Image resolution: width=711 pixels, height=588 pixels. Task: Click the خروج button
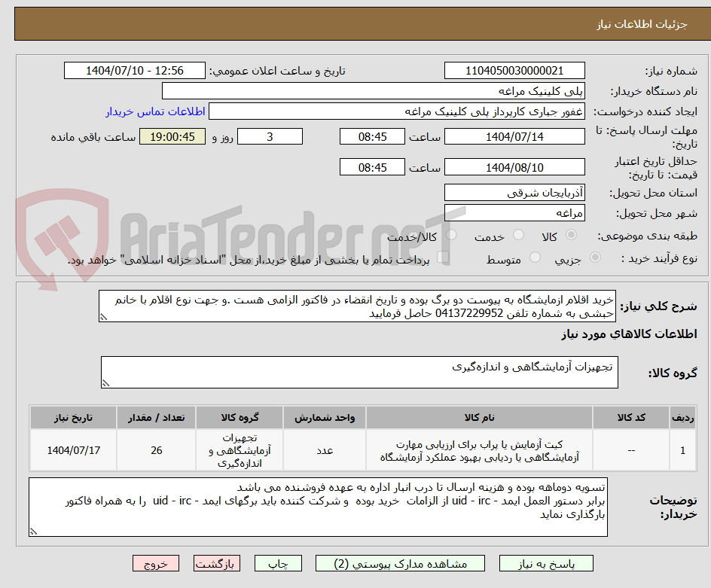(156, 563)
